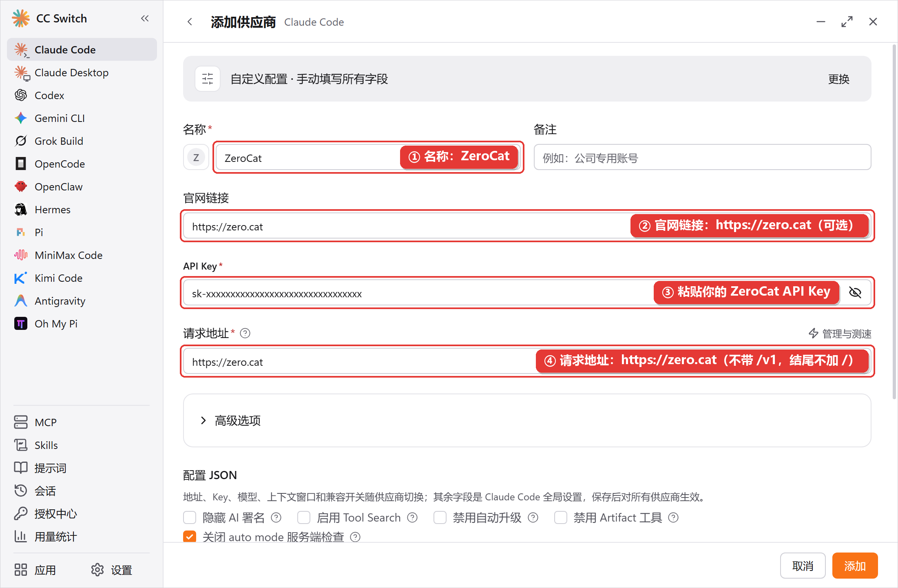This screenshot has width=898, height=588.
Task: Open the Hermes entry
Action: point(82,210)
